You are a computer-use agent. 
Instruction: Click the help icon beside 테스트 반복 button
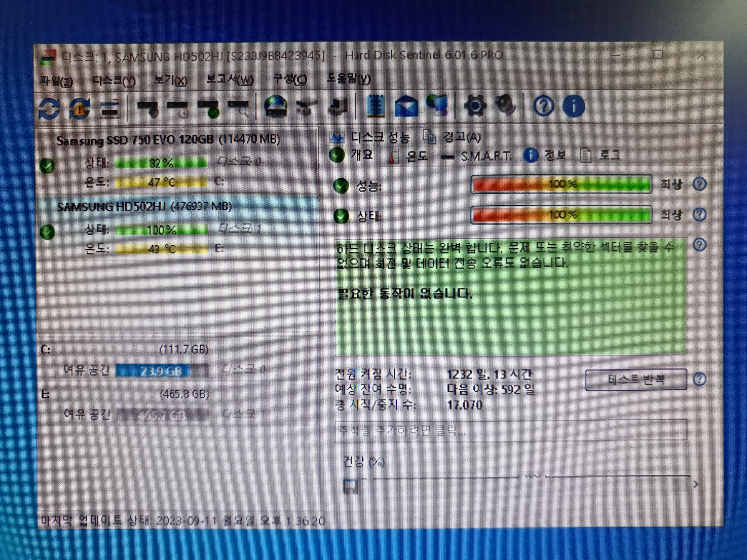[699, 379]
